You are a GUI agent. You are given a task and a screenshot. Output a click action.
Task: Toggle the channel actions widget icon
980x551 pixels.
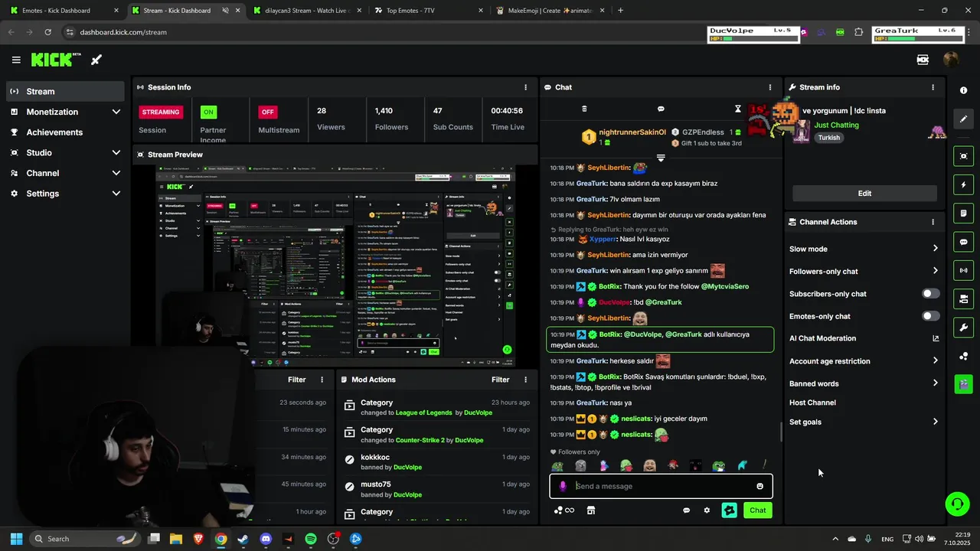(x=963, y=298)
